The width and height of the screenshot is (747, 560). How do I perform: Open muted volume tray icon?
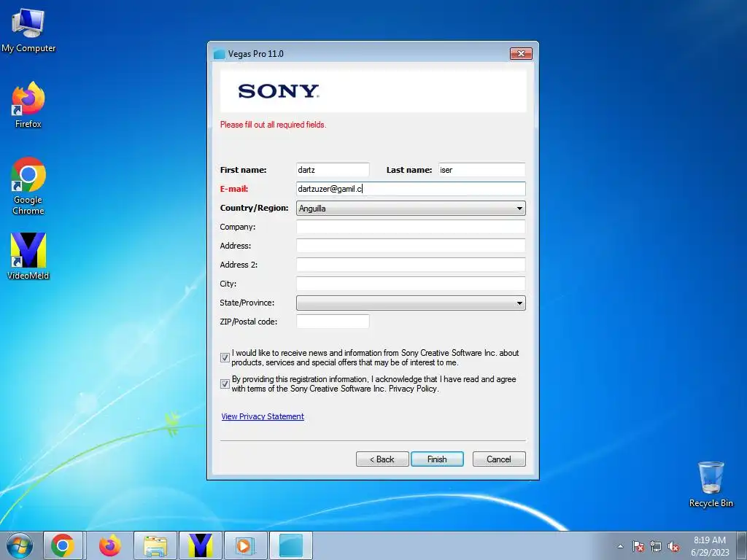coord(673,546)
